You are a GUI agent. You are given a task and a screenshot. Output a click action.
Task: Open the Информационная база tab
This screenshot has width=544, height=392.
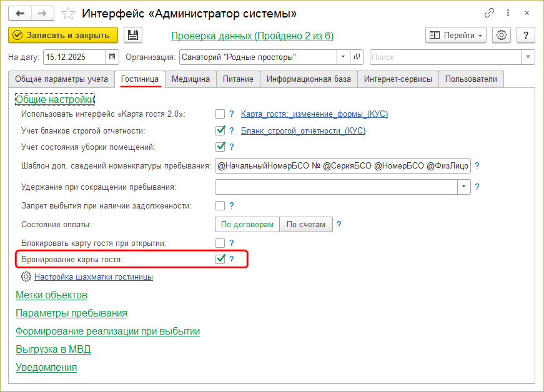click(x=309, y=79)
